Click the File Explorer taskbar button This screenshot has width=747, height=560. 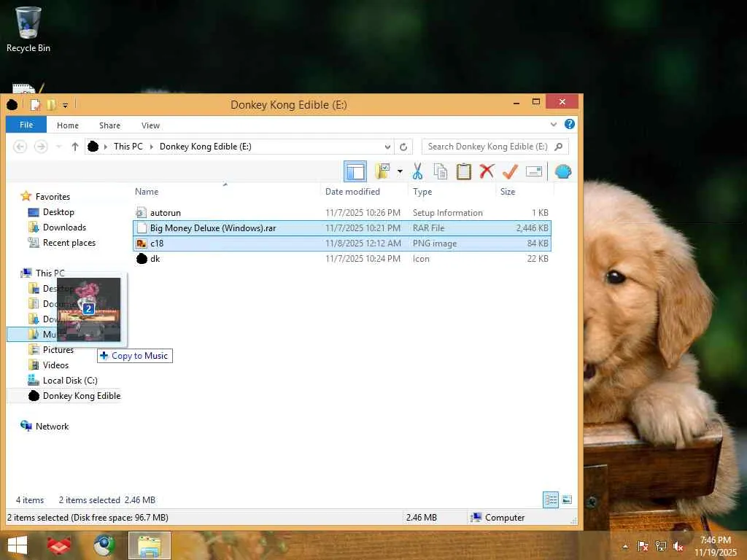coord(150,545)
